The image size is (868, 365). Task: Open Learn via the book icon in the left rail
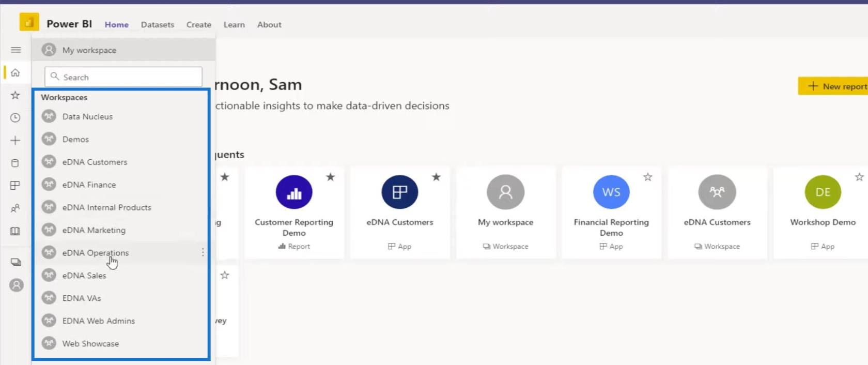tap(16, 231)
